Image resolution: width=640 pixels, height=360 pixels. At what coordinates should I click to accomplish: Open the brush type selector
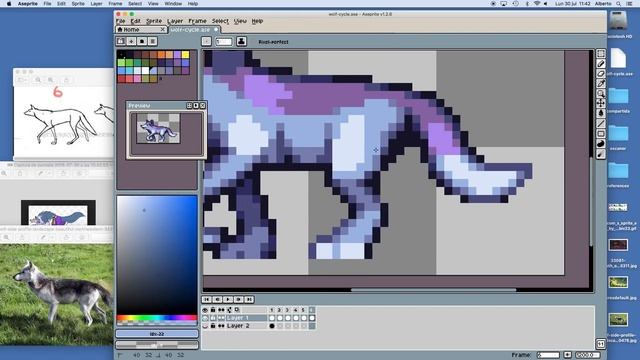pos(207,41)
